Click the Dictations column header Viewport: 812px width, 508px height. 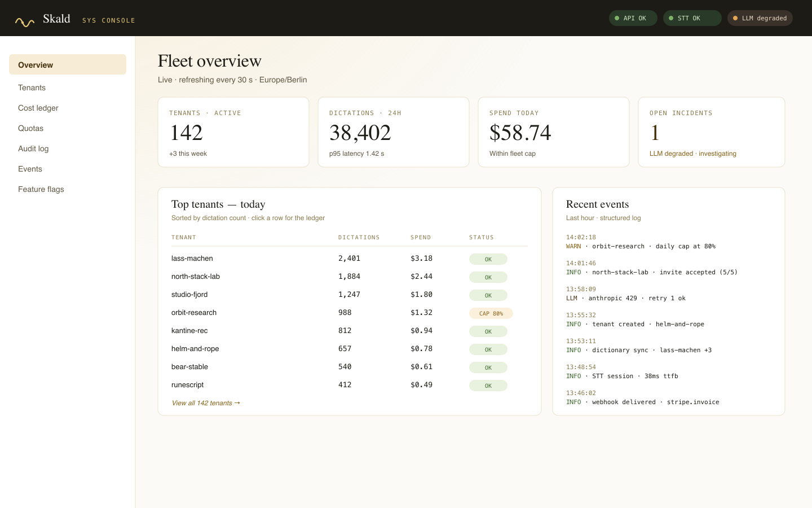click(359, 238)
